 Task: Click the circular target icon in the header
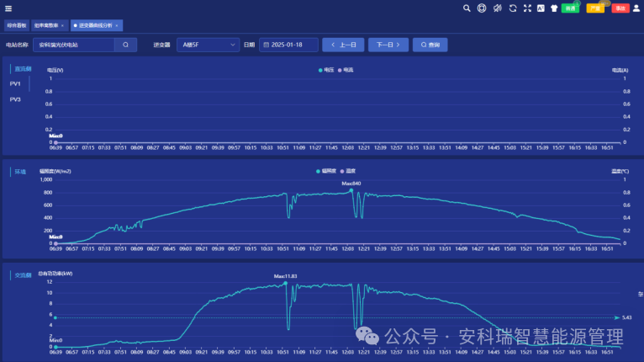coord(482,8)
